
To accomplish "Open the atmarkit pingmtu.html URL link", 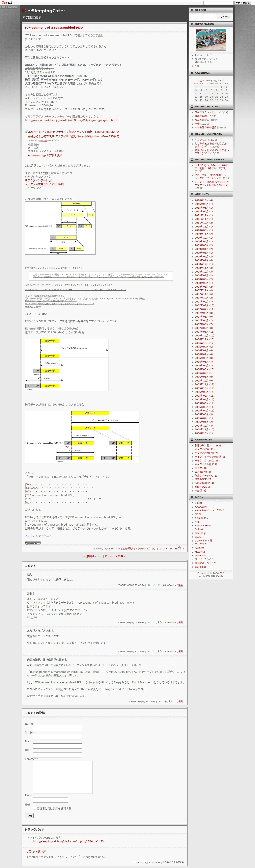I will pos(71,120).
